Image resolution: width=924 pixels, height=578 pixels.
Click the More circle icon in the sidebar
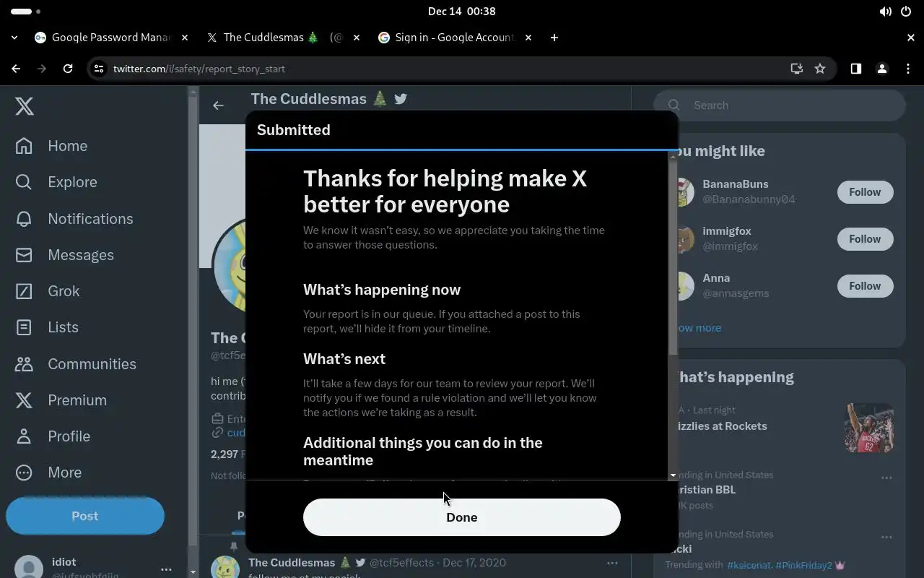click(x=24, y=473)
